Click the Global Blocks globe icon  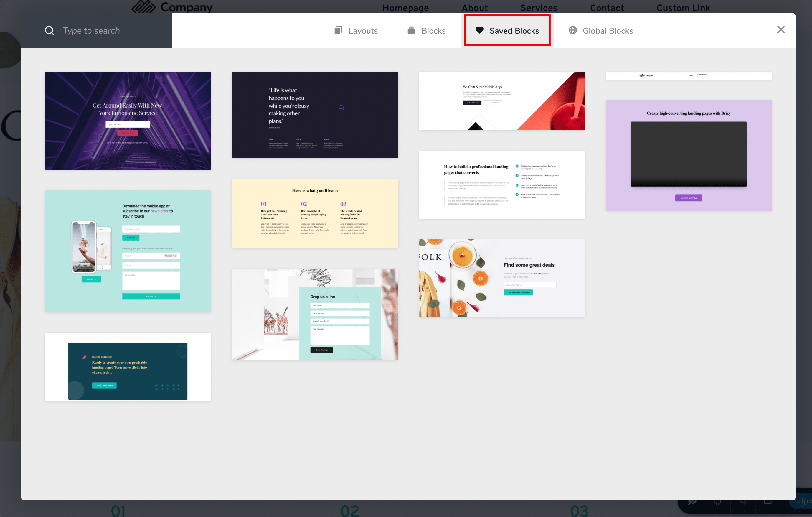click(572, 30)
